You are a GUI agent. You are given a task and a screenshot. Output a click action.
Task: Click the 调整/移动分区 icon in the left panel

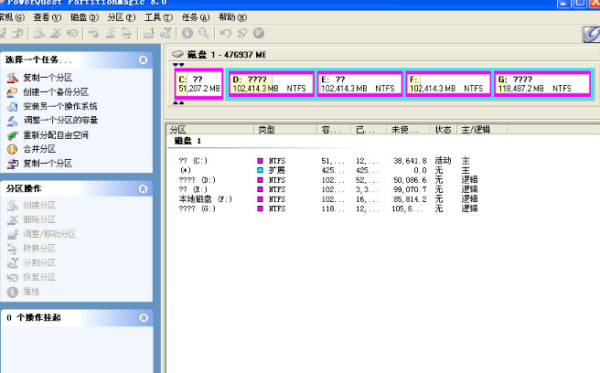(12, 234)
